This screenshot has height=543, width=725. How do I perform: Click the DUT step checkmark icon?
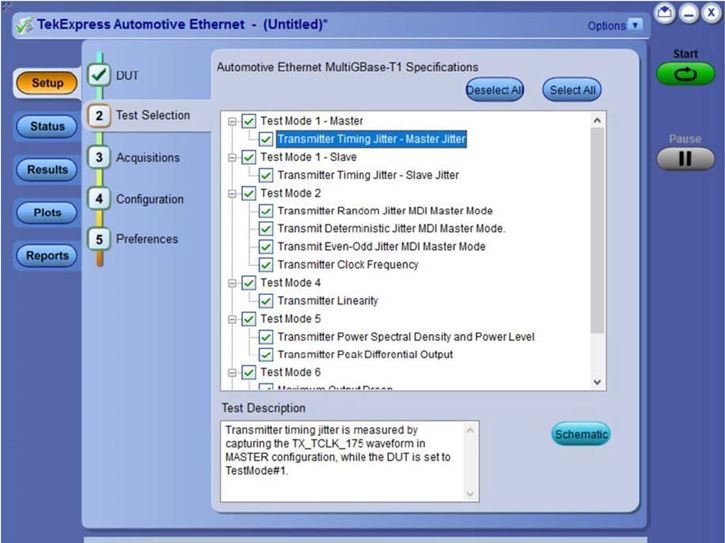[98, 75]
